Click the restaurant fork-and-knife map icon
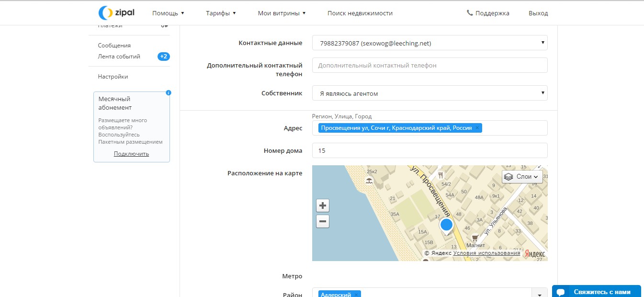This screenshot has width=644, height=297. pyautogui.click(x=441, y=175)
